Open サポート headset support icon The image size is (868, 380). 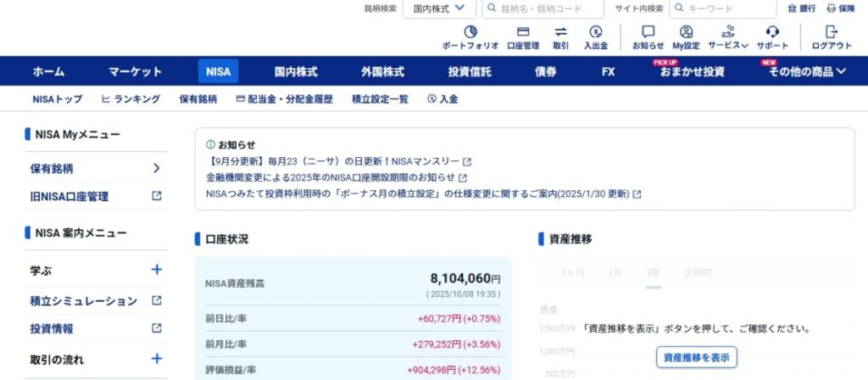(x=772, y=32)
